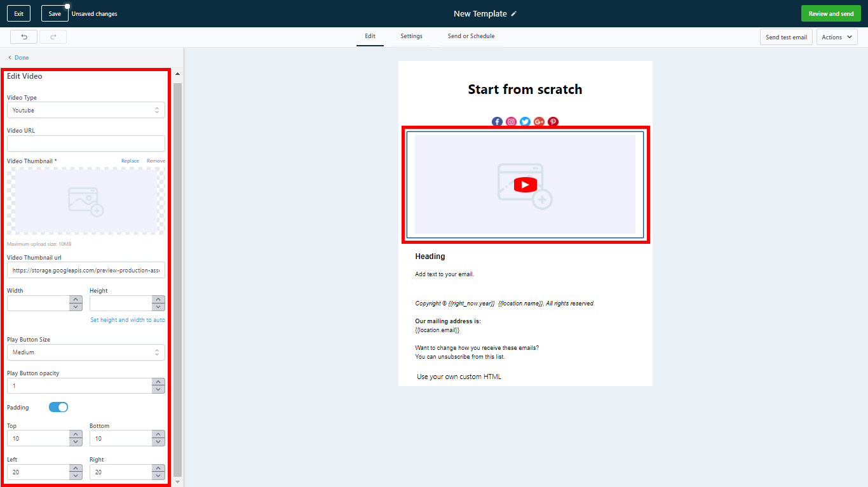
Task: Click into the Video URL field
Action: (86, 143)
